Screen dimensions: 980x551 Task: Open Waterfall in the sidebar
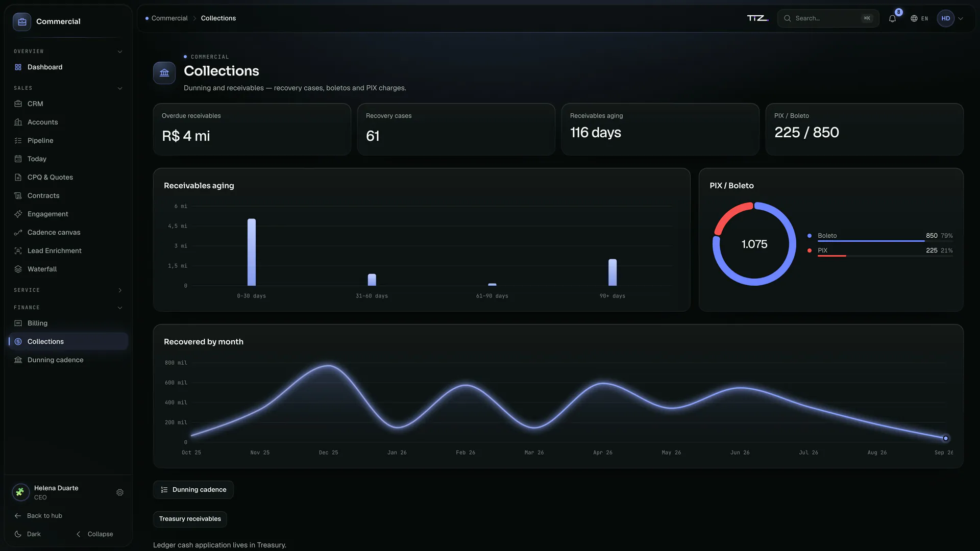[68, 269]
